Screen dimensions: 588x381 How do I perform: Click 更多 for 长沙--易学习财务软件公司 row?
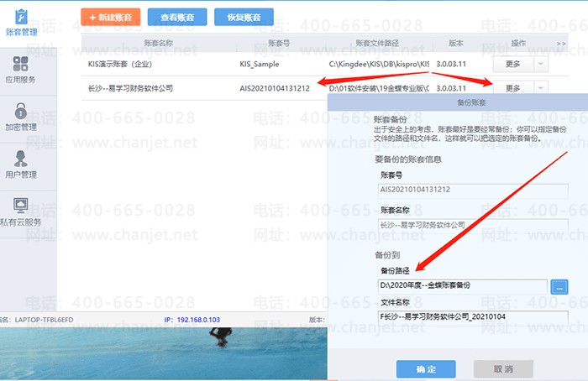pos(512,87)
